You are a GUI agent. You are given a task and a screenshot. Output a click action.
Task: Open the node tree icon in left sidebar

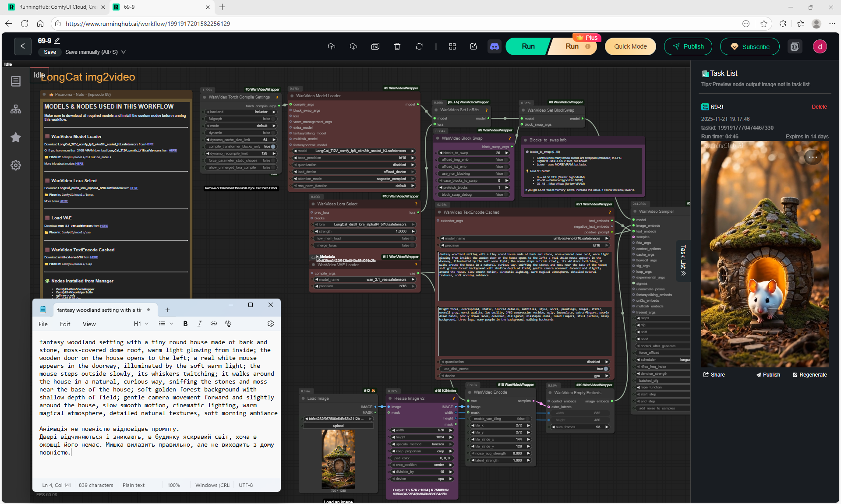[x=16, y=109]
